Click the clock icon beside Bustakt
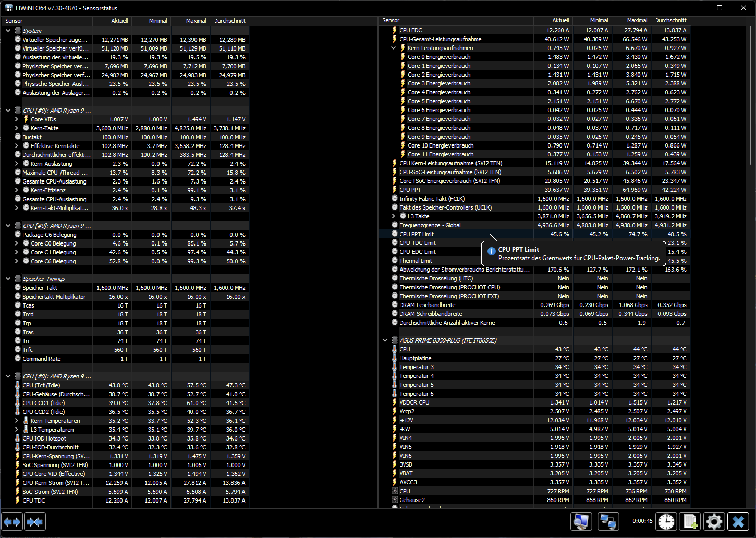 18,137
